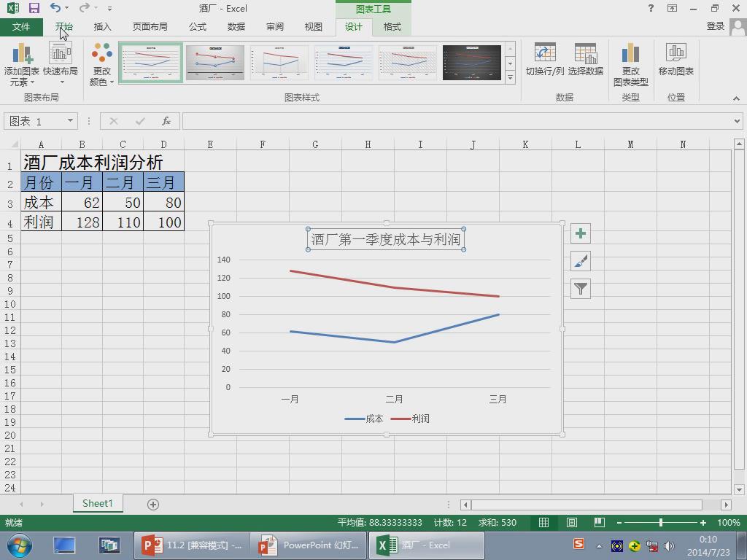Open the undo history dropdown arrow
The image size is (747, 560).
point(66,8)
